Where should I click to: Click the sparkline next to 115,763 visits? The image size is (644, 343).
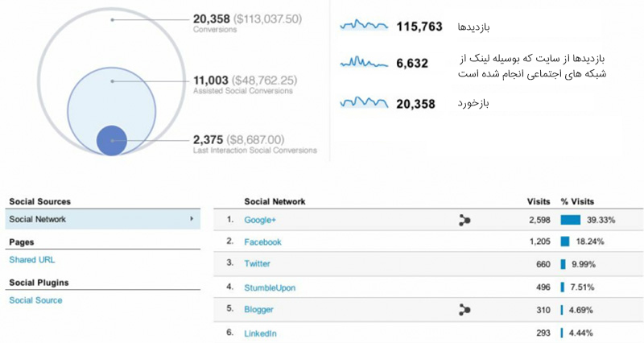[x=364, y=26]
